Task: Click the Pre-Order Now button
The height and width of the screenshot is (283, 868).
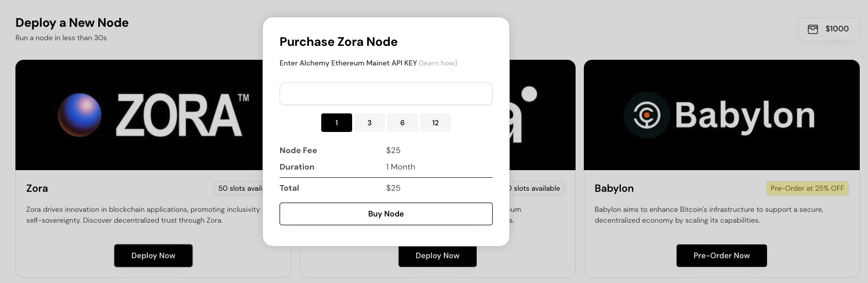Action: [x=722, y=256]
